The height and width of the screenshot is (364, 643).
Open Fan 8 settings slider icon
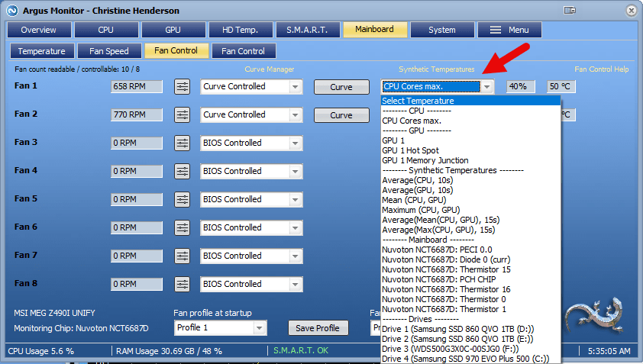(x=182, y=285)
